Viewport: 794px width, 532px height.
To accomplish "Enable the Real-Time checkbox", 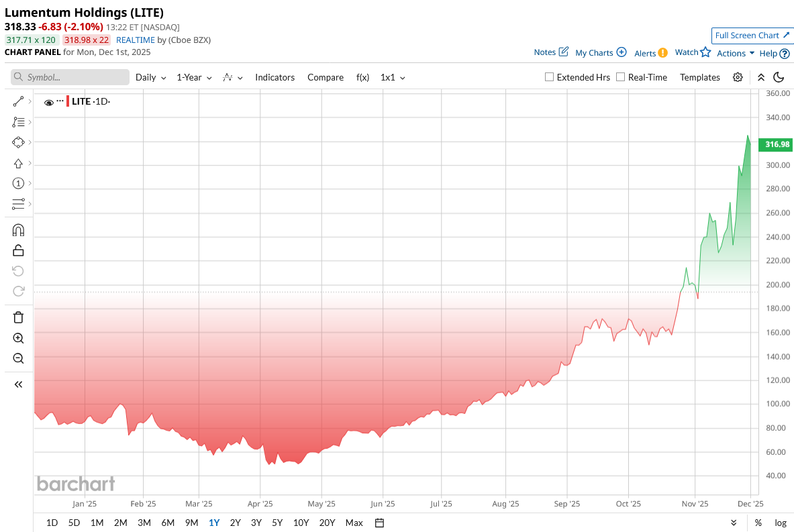I will [x=620, y=77].
